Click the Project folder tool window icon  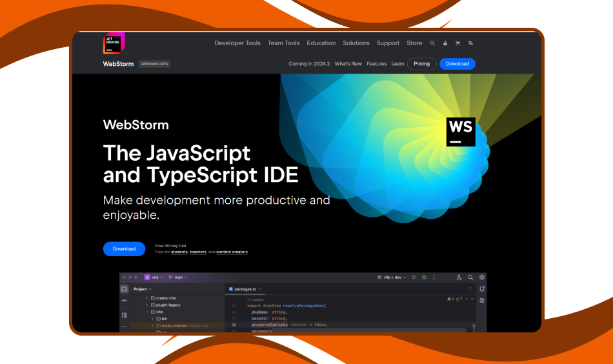[125, 289]
